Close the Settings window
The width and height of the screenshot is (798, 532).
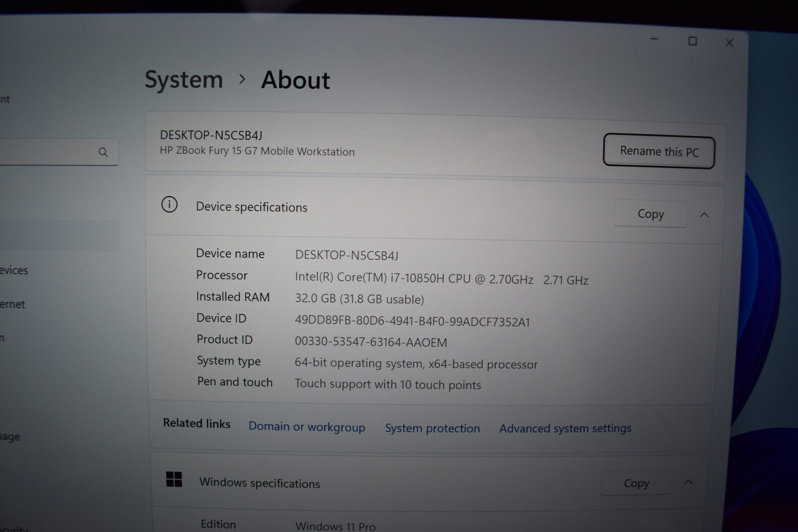point(729,43)
